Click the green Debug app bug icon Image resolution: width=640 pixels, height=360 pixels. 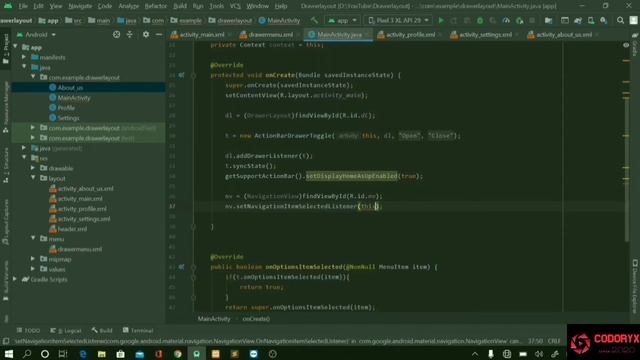point(480,20)
